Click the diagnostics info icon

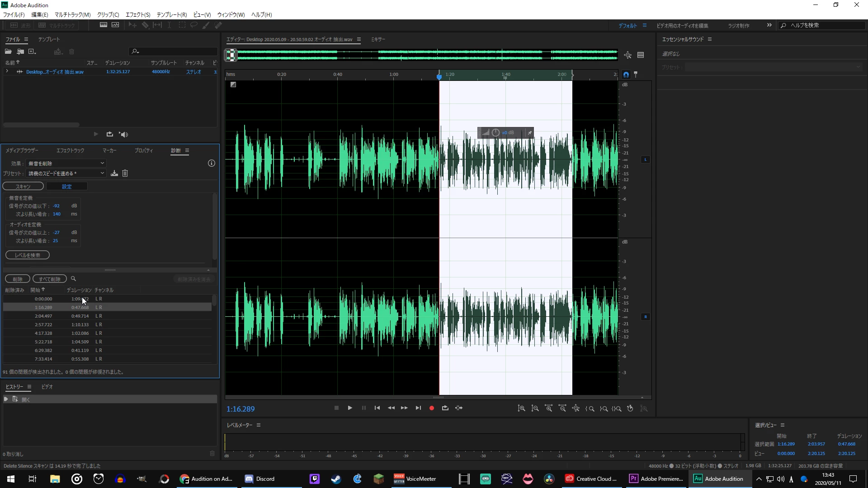(211, 163)
